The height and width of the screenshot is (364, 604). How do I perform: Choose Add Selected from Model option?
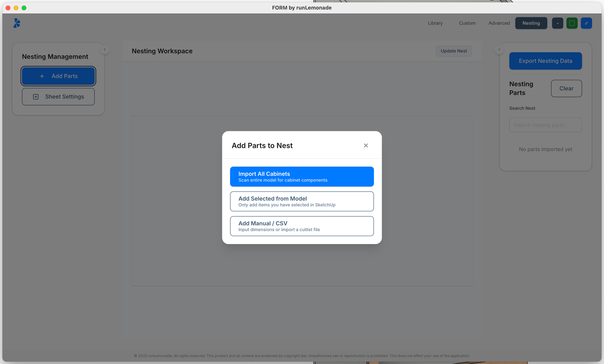(x=302, y=201)
